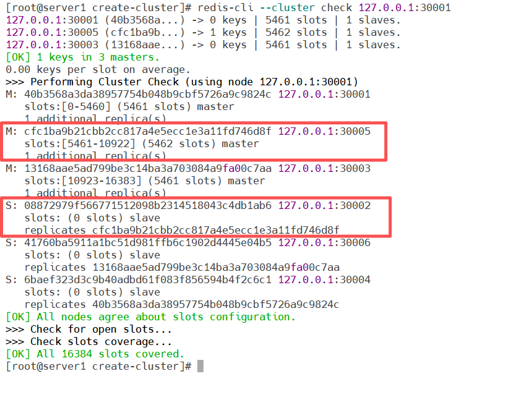Click '[OK] All 16384 slots covered.' line

(x=95, y=354)
